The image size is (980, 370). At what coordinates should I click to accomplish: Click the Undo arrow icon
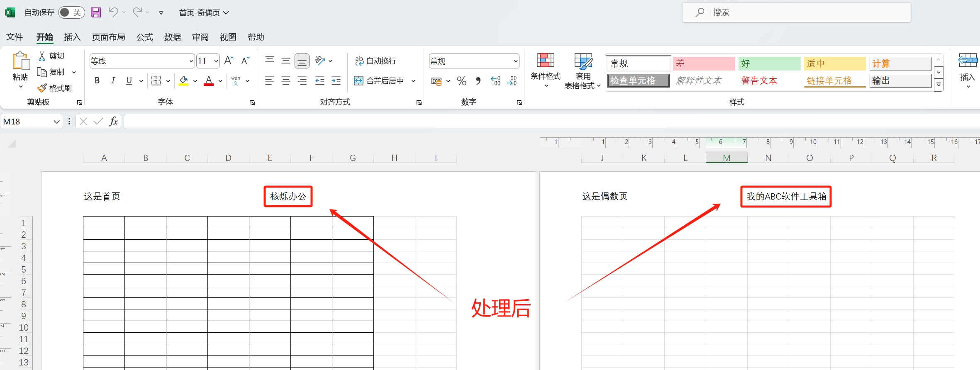click(x=113, y=12)
